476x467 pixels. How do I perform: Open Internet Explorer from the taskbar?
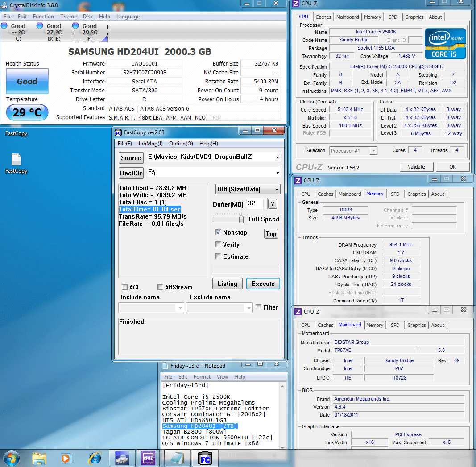[x=95, y=458]
